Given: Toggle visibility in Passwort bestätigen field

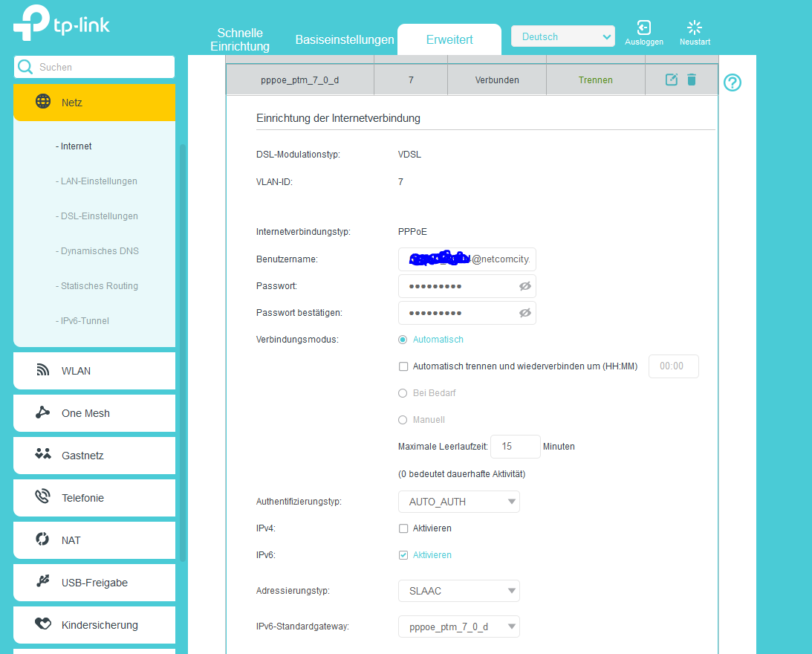Looking at the screenshot, I should tap(524, 313).
